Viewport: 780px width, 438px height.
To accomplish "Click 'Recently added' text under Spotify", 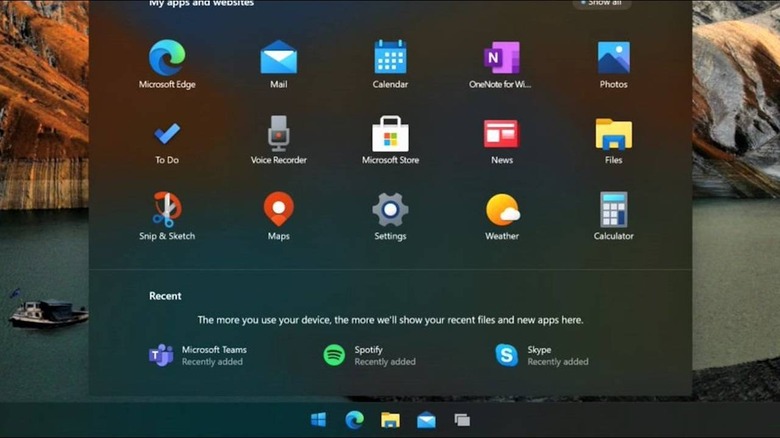I will pos(385,362).
